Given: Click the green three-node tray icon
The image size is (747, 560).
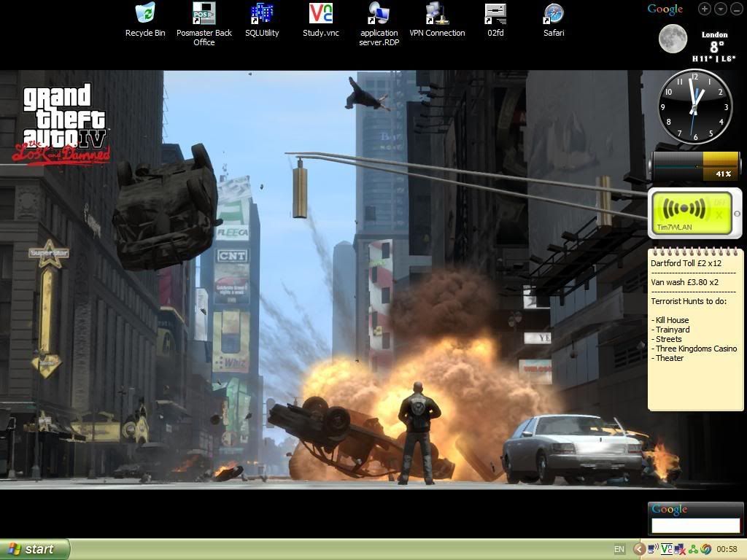Looking at the screenshot, I should (693, 550).
